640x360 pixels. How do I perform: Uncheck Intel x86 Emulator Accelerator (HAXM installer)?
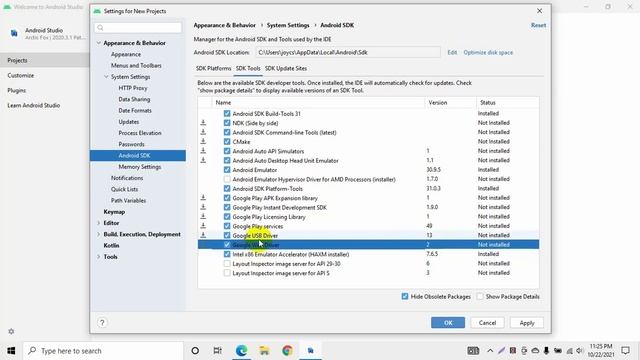click(227, 254)
